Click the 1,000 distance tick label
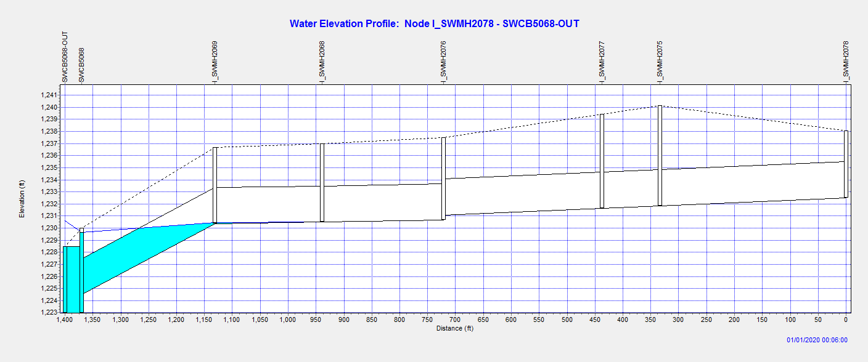868x362 pixels. (288, 320)
